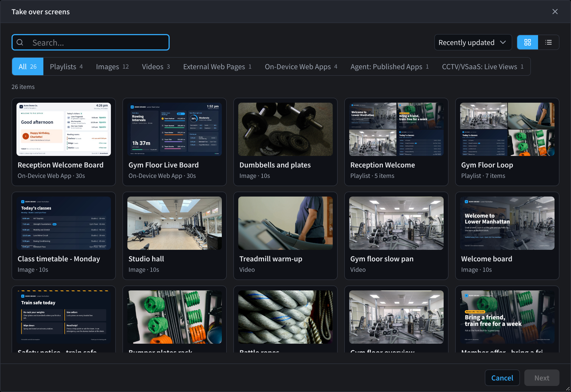The height and width of the screenshot is (392, 571).
Task: Select the Train safe today notice thumbnail
Action: pos(64,317)
